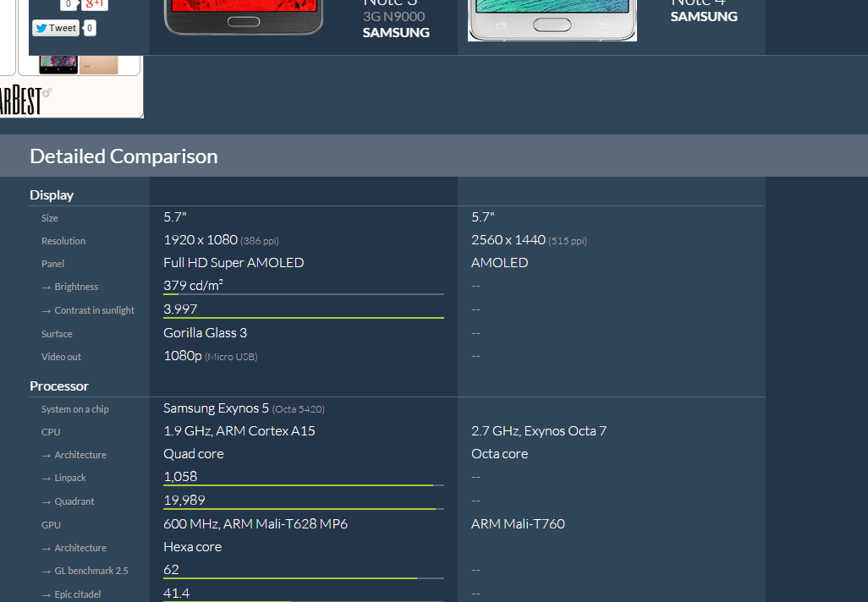
Task: Click the Size row label
Action: (50, 218)
